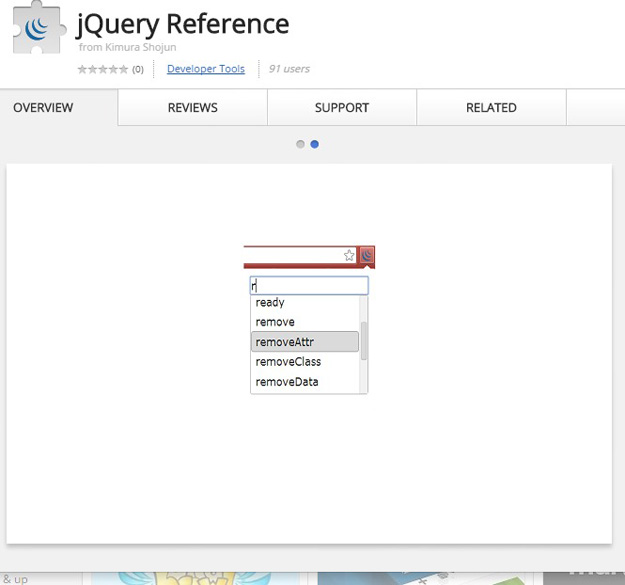This screenshot has height=585, width=625.
Task: Pick the highlighted "removeAttr" suggestion
Action: (x=305, y=342)
